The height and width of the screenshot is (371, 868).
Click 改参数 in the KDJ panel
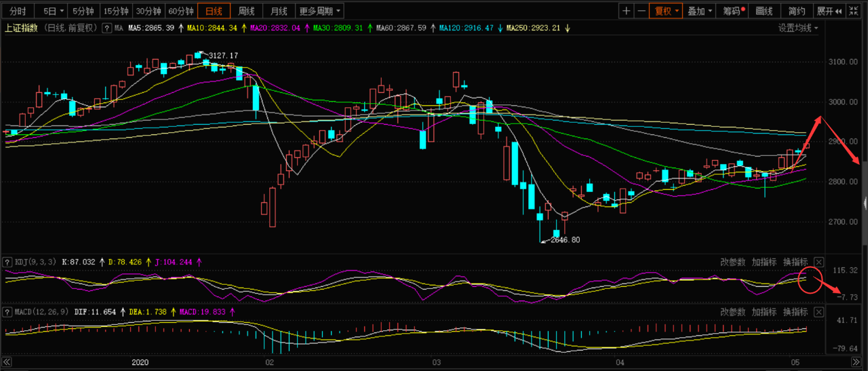click(x=732, y=262)
